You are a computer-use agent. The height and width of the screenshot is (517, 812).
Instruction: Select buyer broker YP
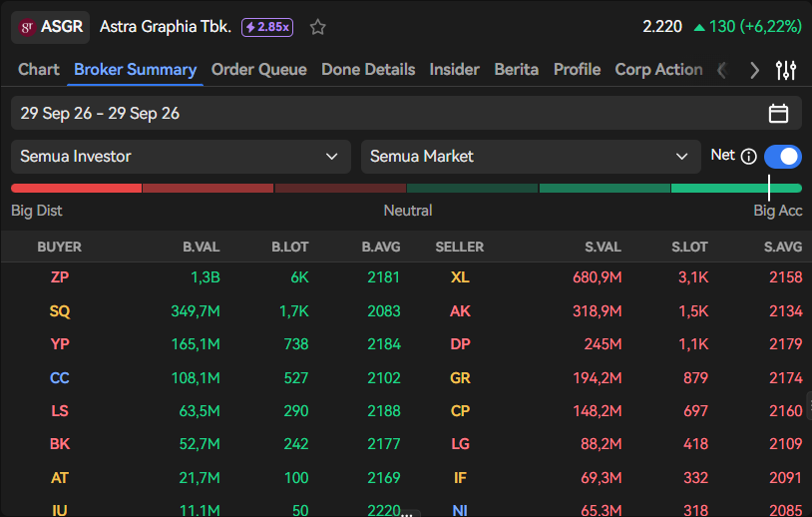(x=60, y=344)
